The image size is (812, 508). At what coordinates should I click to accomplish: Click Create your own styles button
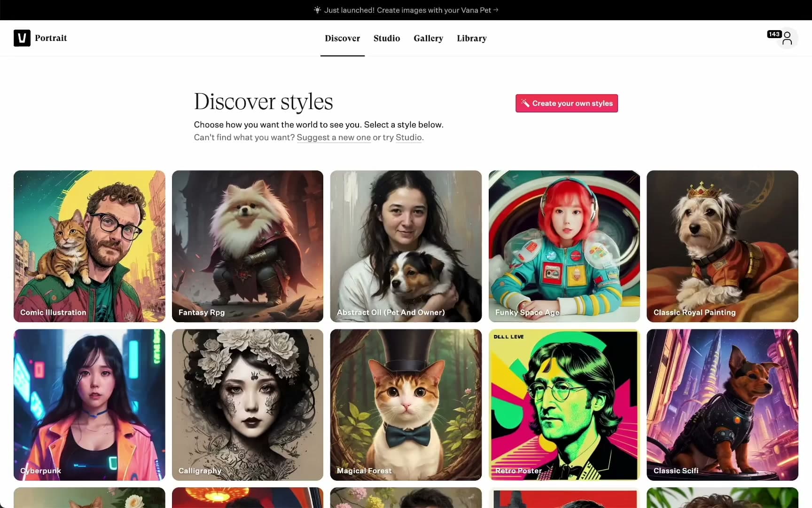click(x=567, y=103)
